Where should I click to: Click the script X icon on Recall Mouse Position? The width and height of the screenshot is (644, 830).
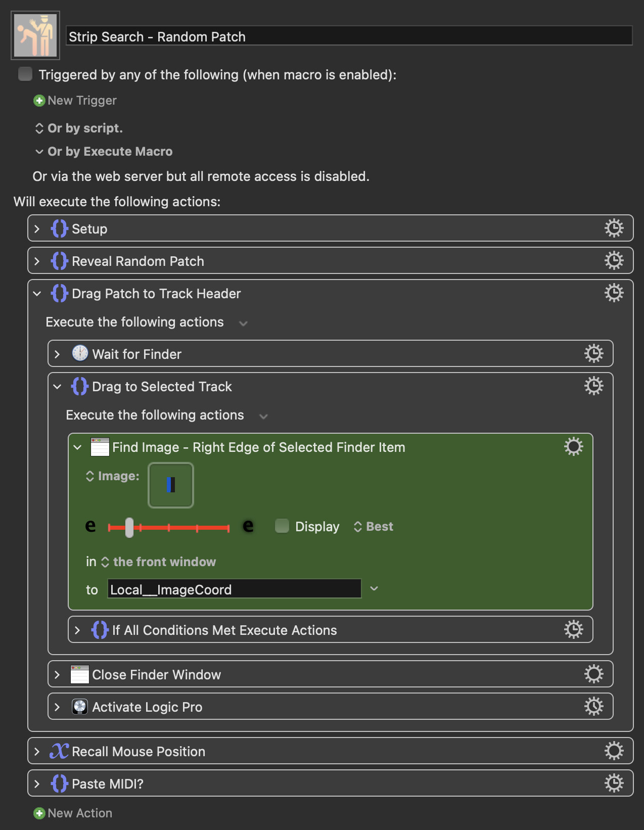[x=59, y=751]
